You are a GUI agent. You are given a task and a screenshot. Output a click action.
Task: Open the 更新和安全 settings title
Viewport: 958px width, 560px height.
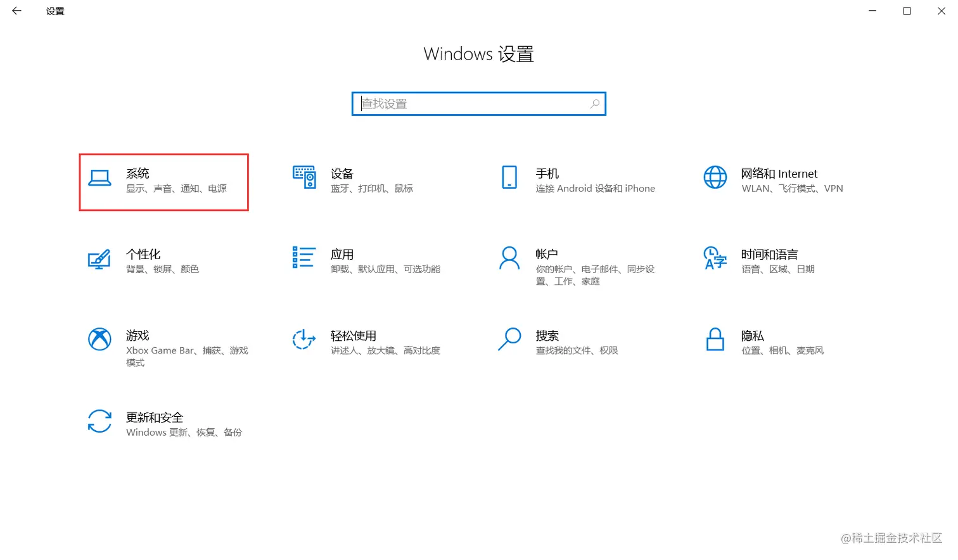(x=155, y=417)
